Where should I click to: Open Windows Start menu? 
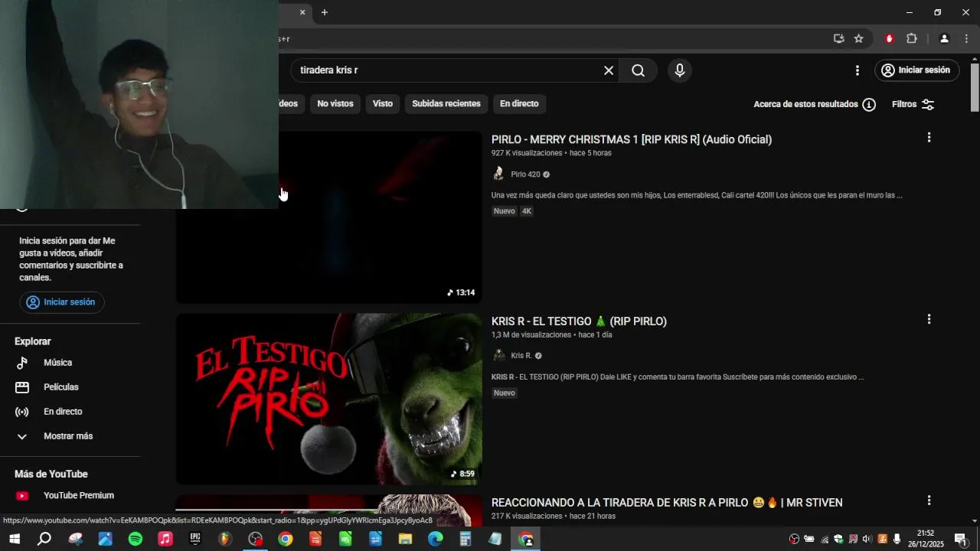[15, 540]
